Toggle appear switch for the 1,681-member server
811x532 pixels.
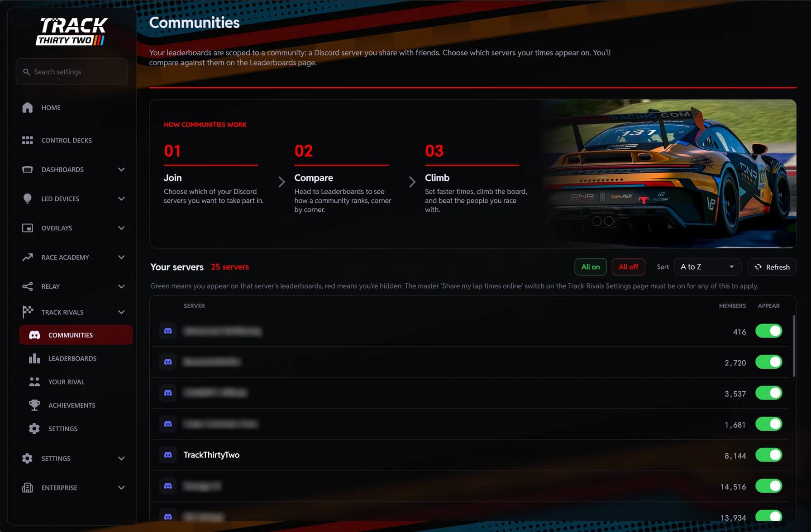pos(768,424)
